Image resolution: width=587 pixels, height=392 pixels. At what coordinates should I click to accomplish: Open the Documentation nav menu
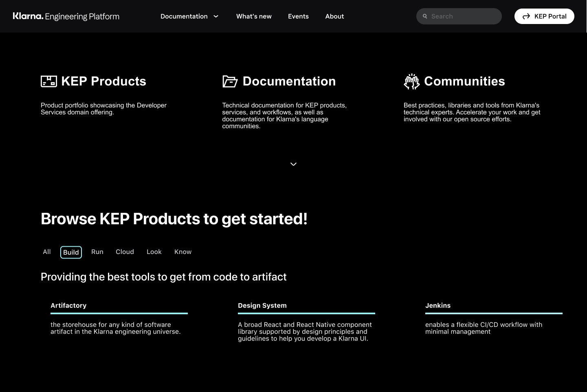[x=189, y=16]
